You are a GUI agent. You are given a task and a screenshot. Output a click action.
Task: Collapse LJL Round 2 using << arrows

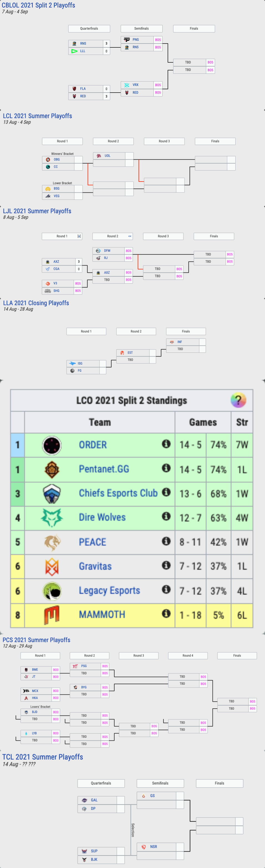(x=130, y=236)
